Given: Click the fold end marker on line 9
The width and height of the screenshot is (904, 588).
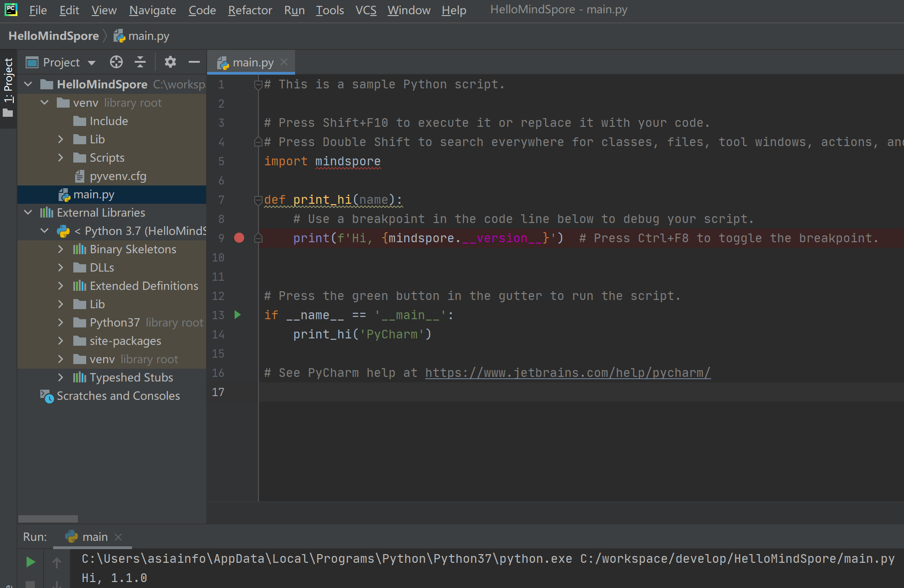Looking at the screenshot, I should coord(258,238).
